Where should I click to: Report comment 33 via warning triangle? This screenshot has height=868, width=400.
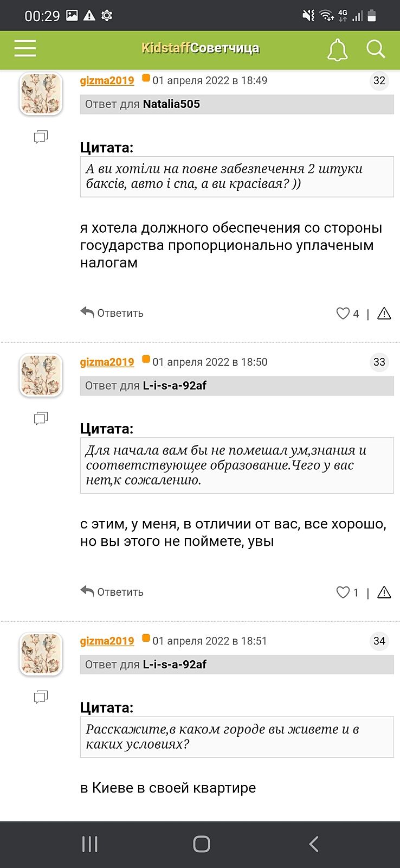click(384, 592)
